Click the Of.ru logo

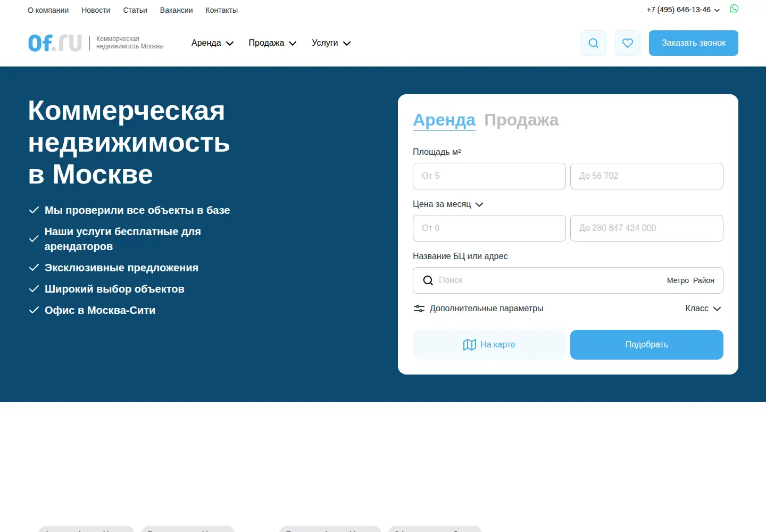point(55,43)
